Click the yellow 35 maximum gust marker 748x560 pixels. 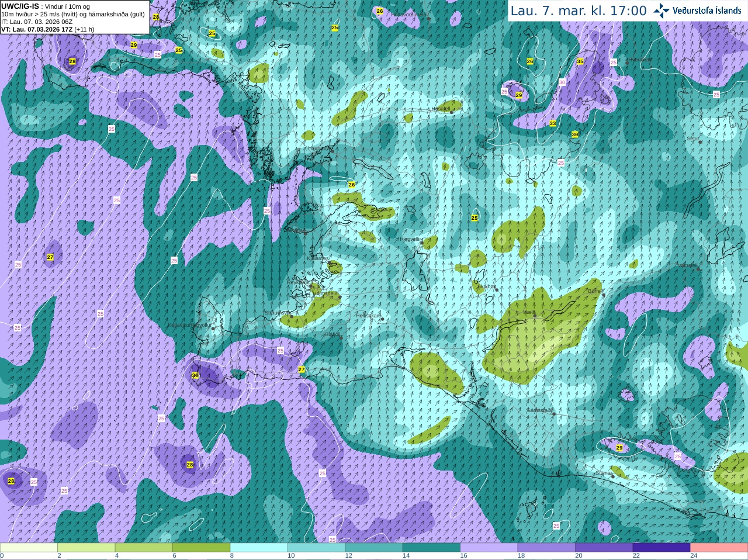click(580, 61)
